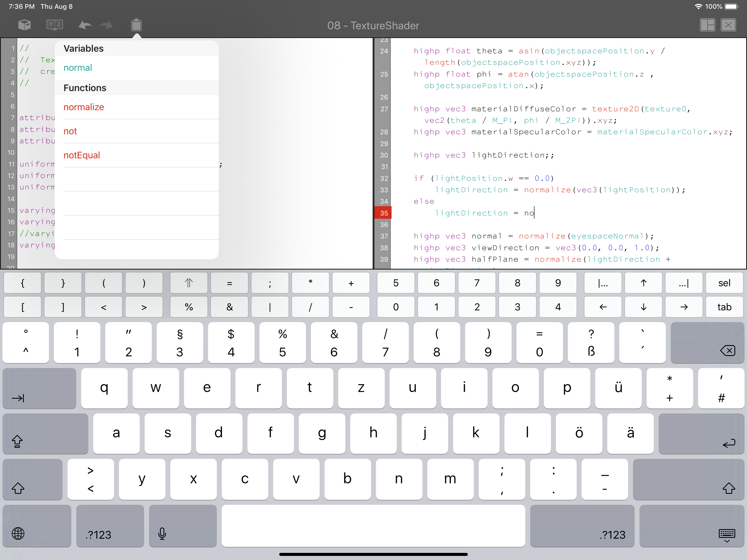Tap the equals key in code toolbar
This screenshot has width=747, height=560.
pos(229,283)
